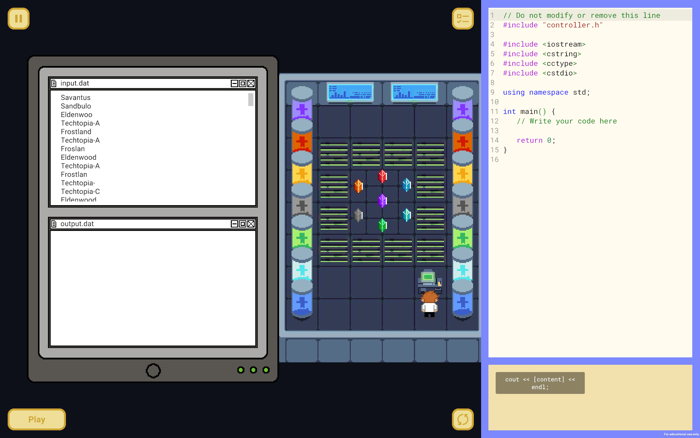Viewport: 700px width, 438px height.
Task: Click the right purple canister
Action: pyautogui.click(x=462, y=104)
